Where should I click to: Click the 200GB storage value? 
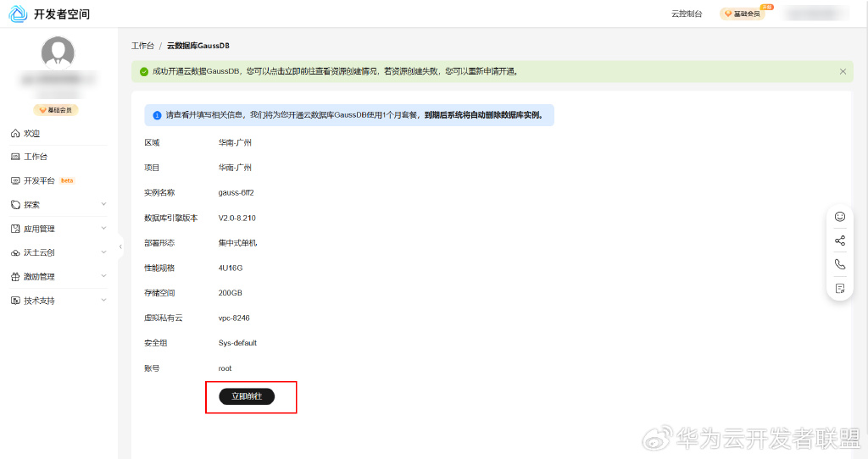pyautogui.click(x=231, y=292)
